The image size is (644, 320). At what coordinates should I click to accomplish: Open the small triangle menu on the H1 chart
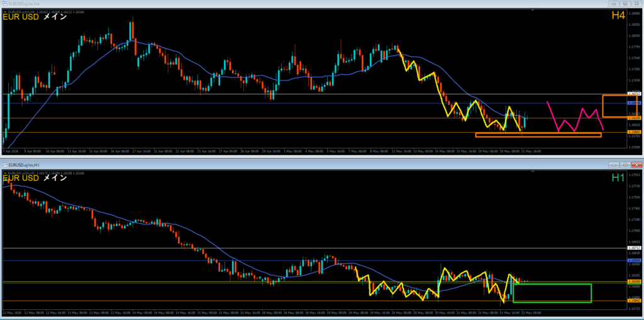tap(4, 174)
